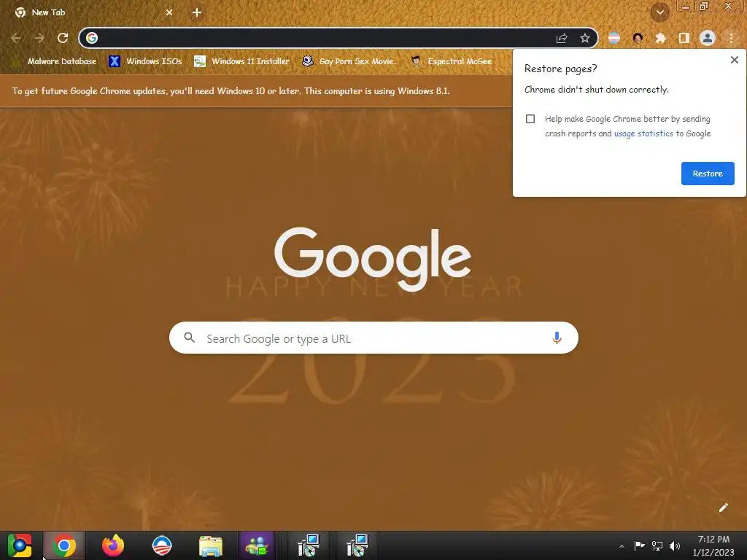747x560 pixels.
Task: Click the Google logo
Action: [373, 259]
